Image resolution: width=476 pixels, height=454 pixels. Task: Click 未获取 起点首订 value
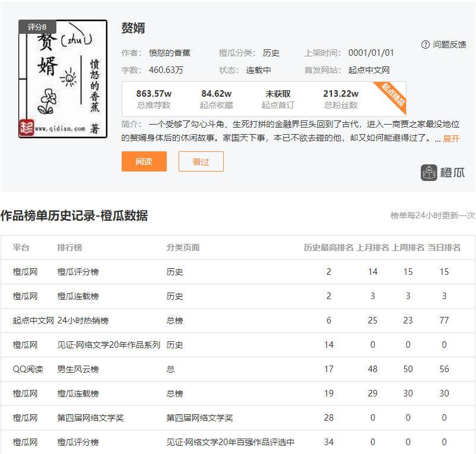click(x=278, y=94)
